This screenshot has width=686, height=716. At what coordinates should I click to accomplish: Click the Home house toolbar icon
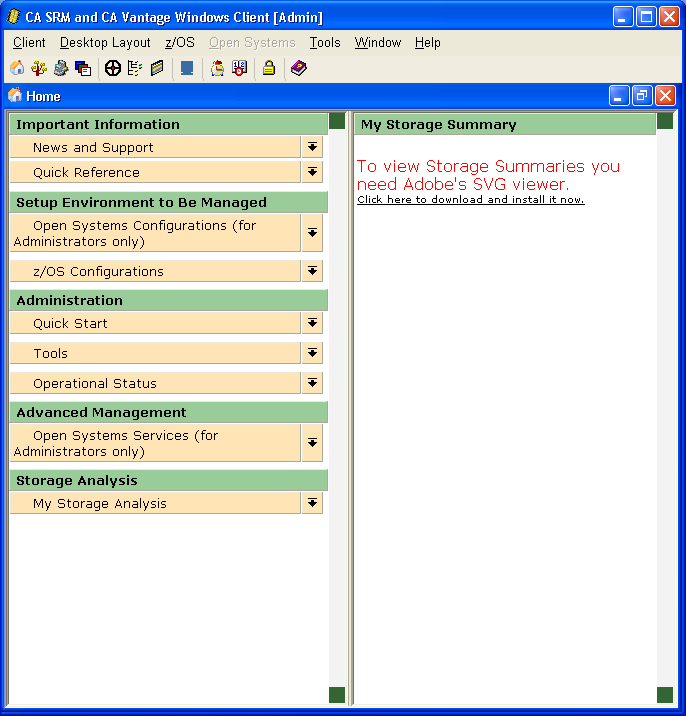point(17,68)
